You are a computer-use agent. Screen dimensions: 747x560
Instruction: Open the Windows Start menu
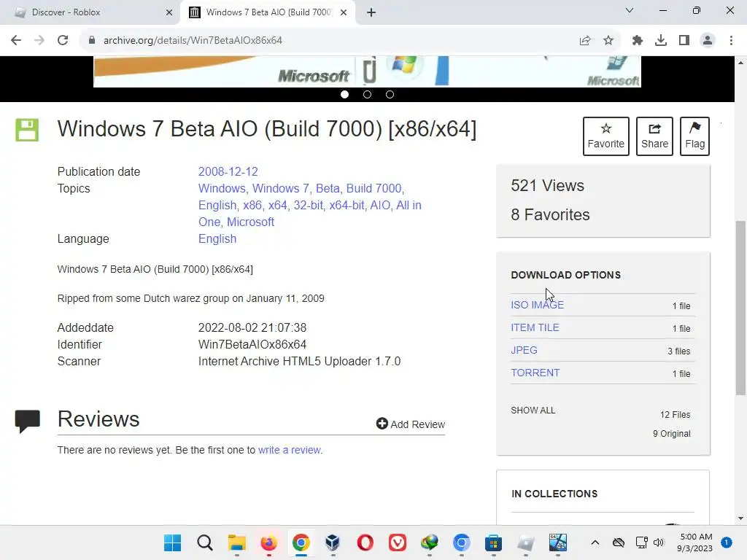coord(172,542)
